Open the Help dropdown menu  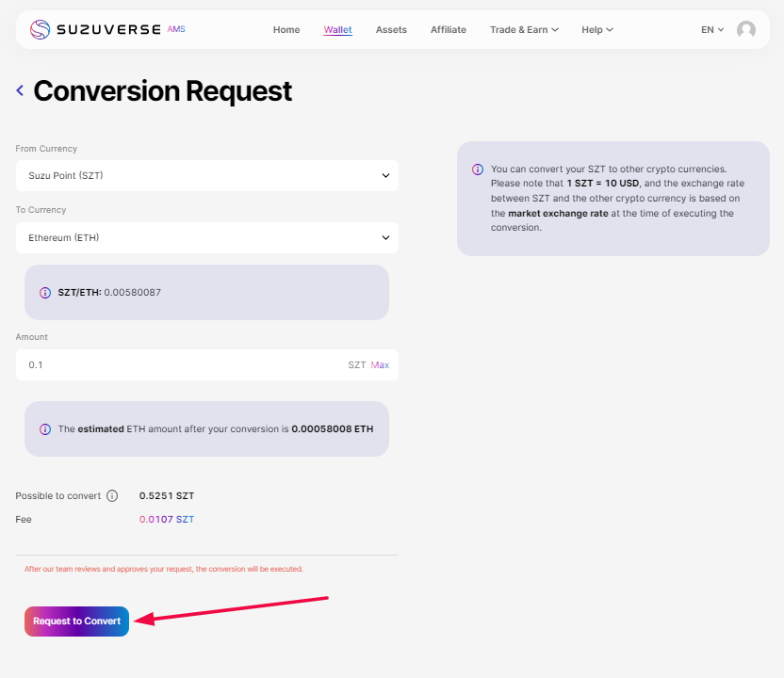596,30
